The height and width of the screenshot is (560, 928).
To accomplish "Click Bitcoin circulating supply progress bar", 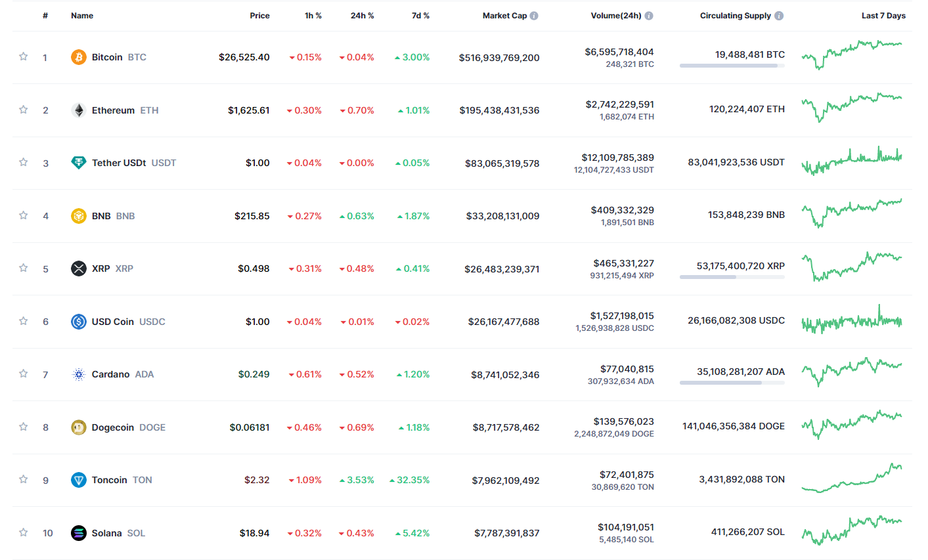I will pos(732,66).
